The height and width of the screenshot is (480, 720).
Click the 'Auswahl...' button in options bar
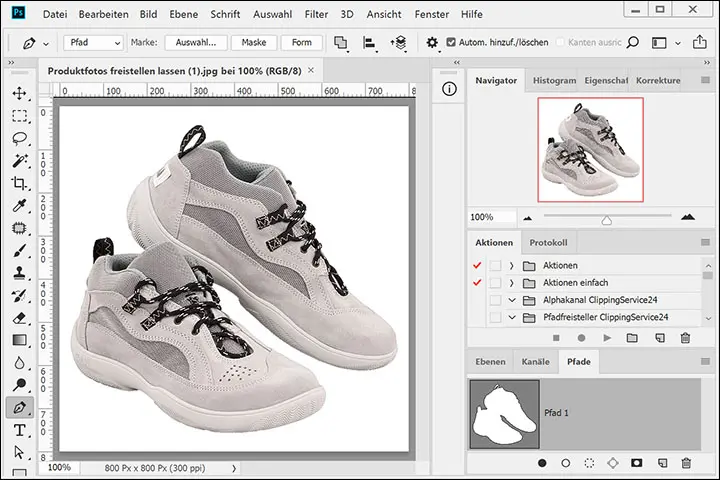196,43
